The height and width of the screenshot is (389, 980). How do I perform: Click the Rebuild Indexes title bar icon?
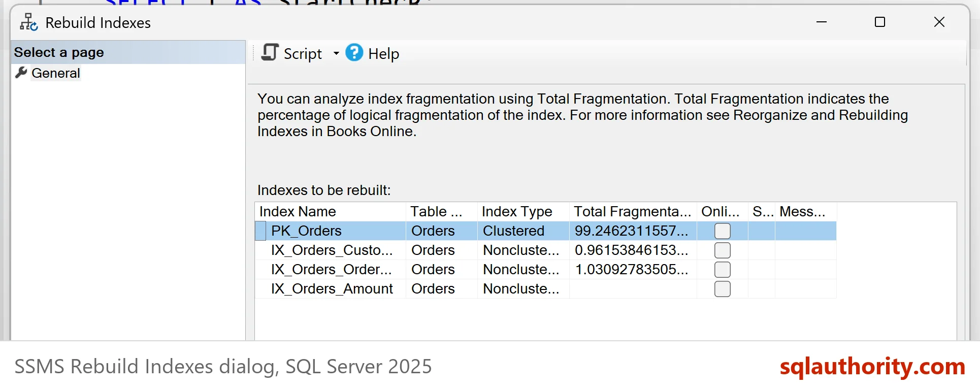coord(29,22)
